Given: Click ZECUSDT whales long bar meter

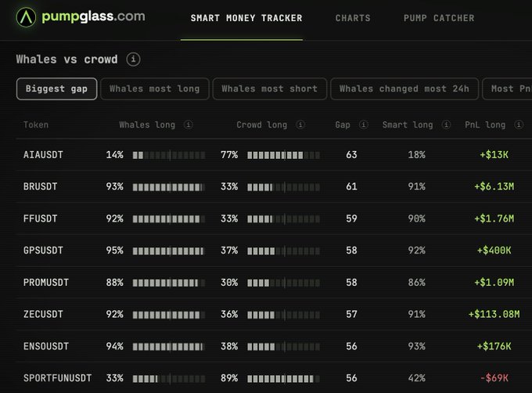Looking at the screenshot, I should 169,315.
